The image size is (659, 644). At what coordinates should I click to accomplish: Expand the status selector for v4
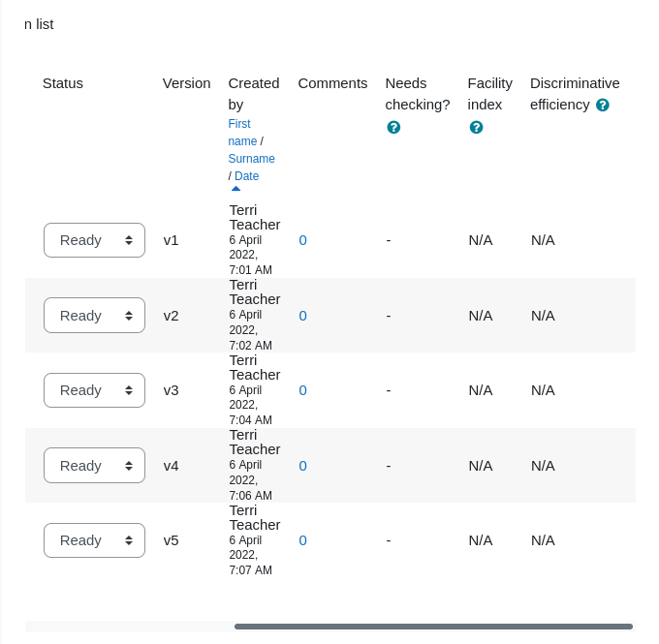(95, 466)
